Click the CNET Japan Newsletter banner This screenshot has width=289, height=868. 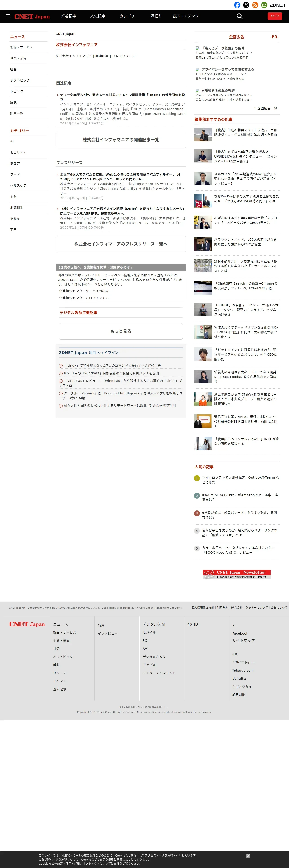click(237, 574)
